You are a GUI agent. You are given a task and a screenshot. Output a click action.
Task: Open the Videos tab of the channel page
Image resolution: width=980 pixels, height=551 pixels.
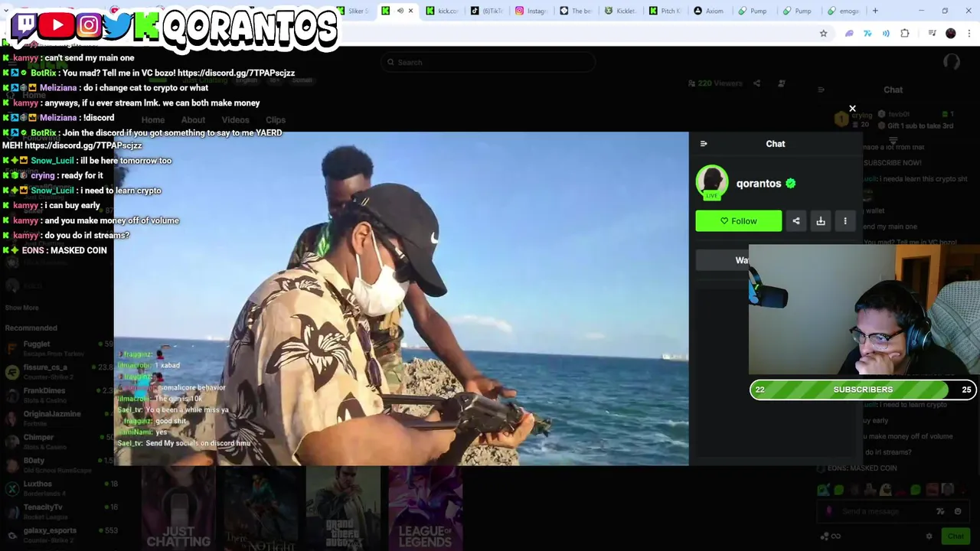pyautogui.click(x=235, y=120)
